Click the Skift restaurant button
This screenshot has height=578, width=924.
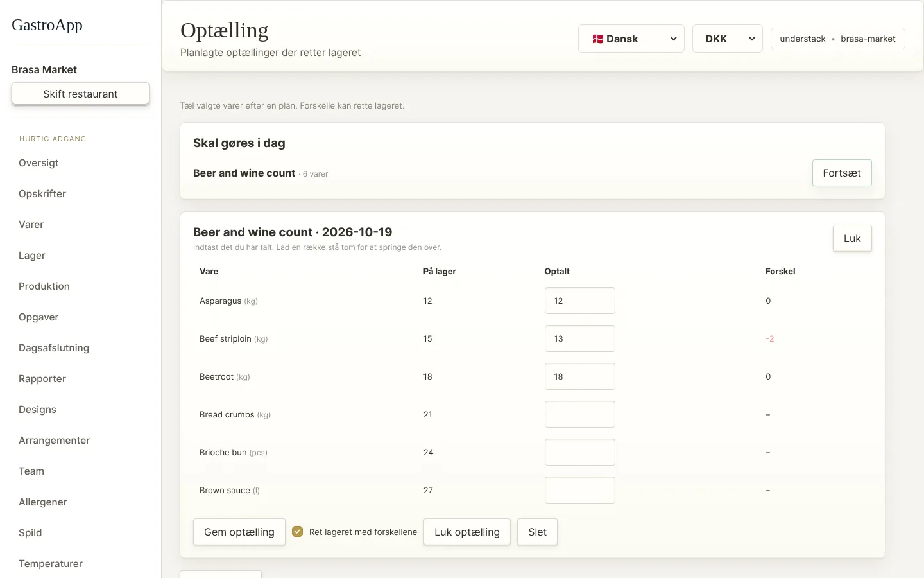(x=80, y=94)
